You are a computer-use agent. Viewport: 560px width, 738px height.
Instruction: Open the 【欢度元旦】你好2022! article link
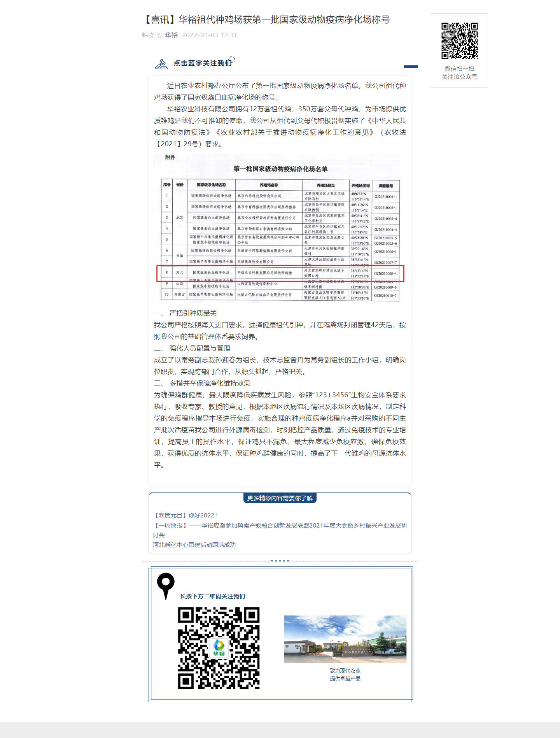click(x=185, y=515)
